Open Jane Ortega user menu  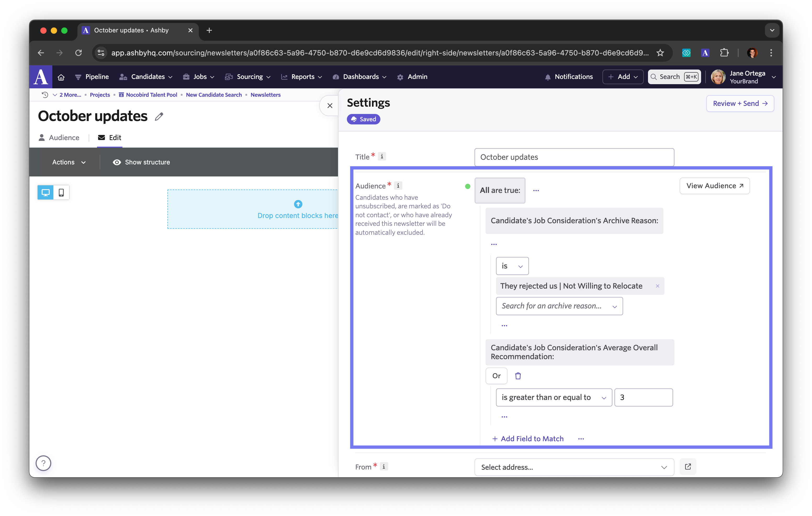pyautogui.click(x=743, y=77)
